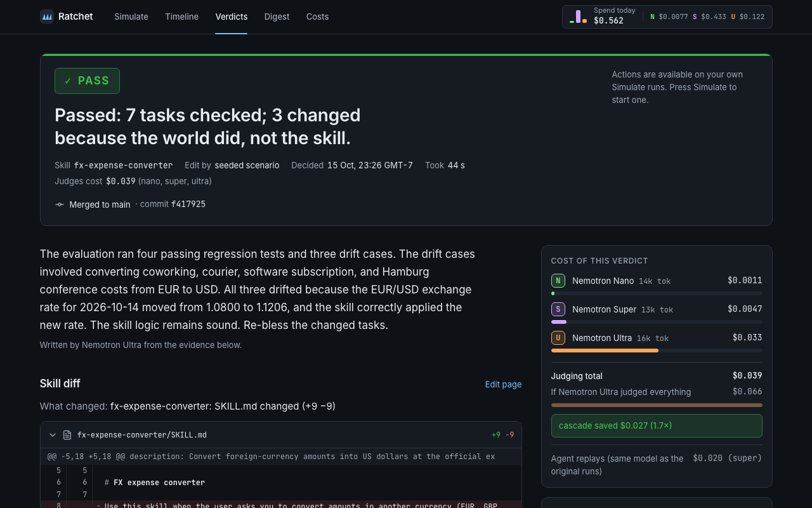Click the file icon beside fx-expense-converter/SKILL.md

tap(67, 435)
